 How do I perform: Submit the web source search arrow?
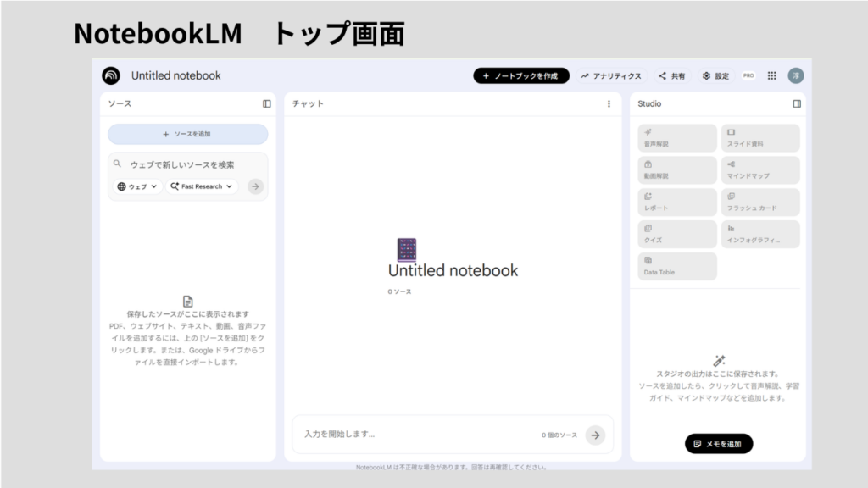(x=255, y=186)
